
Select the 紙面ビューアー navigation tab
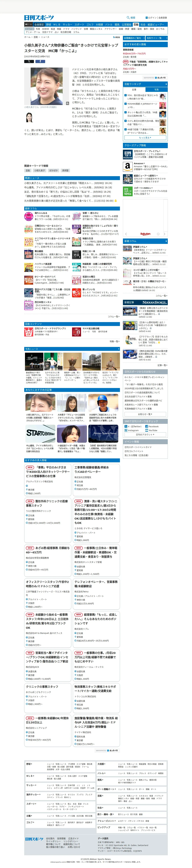(x=156, y=25)
